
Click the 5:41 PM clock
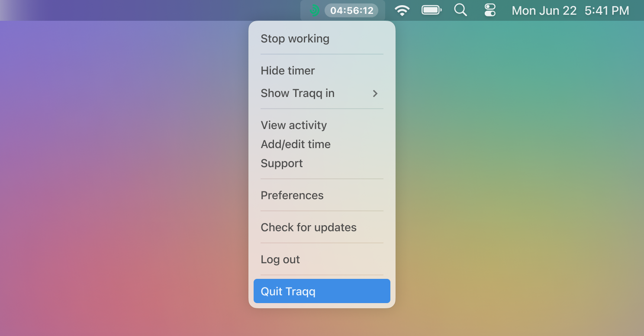point(607,10)
